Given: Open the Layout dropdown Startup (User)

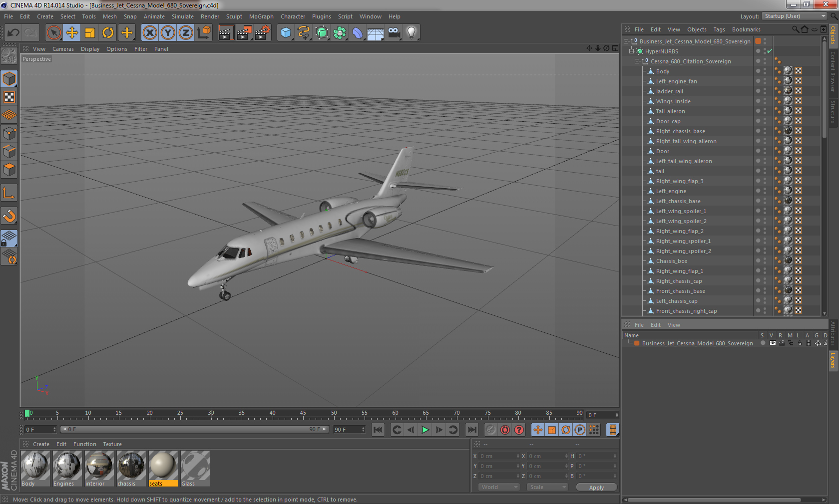Looking at the screenshot, I should tap(795, 16).
